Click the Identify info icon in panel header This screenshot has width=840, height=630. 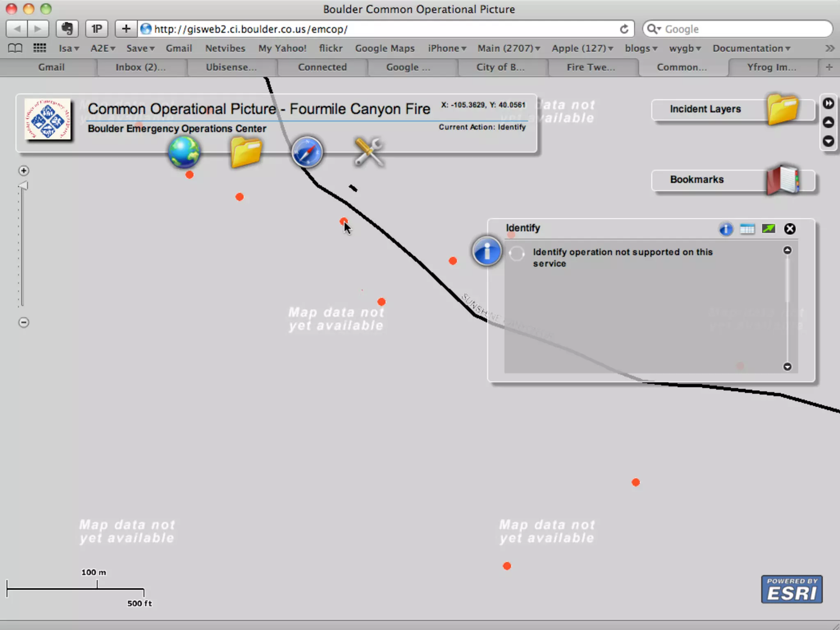[726, 229]
